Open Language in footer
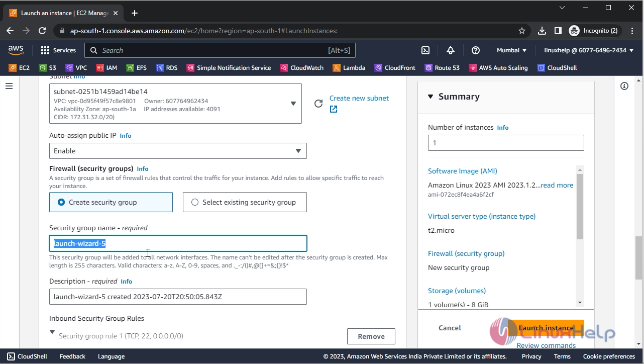 [111, 356]
